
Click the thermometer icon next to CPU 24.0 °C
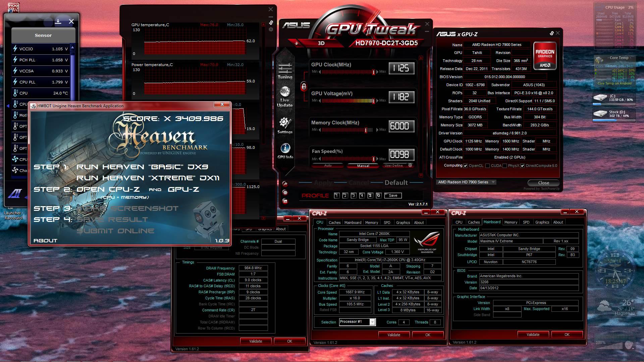[15, 93]
